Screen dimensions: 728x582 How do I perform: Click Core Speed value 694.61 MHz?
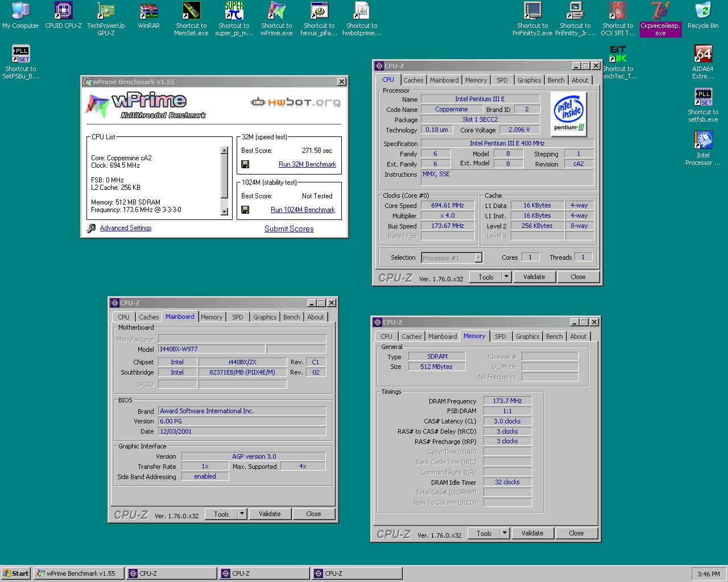(447, 206)
